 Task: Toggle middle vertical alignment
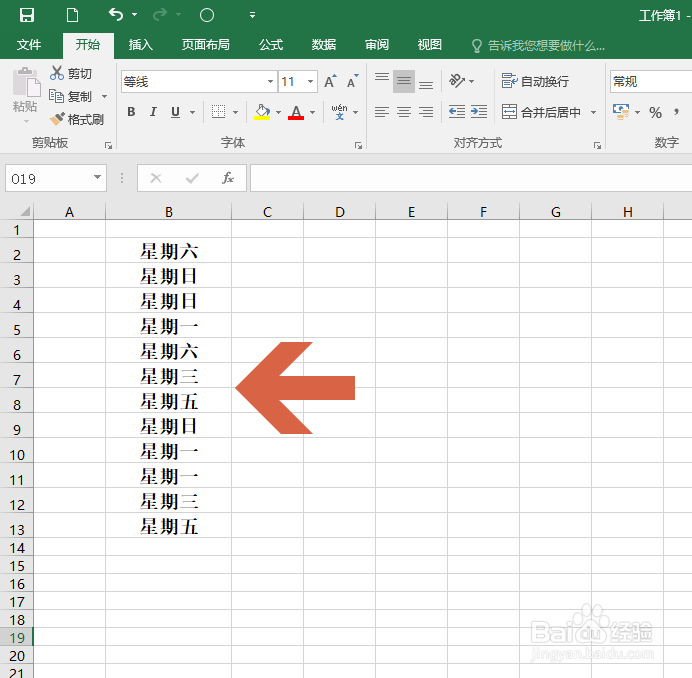[x=404, y=82]
